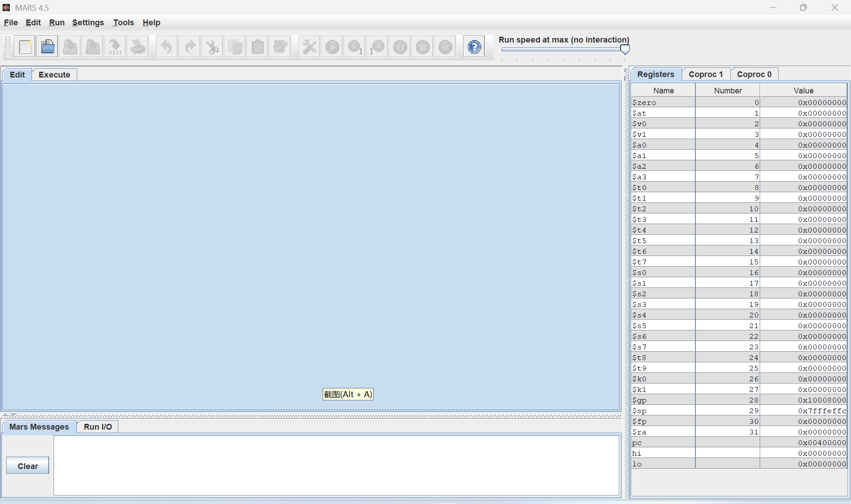Switch to the Execute tab

click(54, 75)
